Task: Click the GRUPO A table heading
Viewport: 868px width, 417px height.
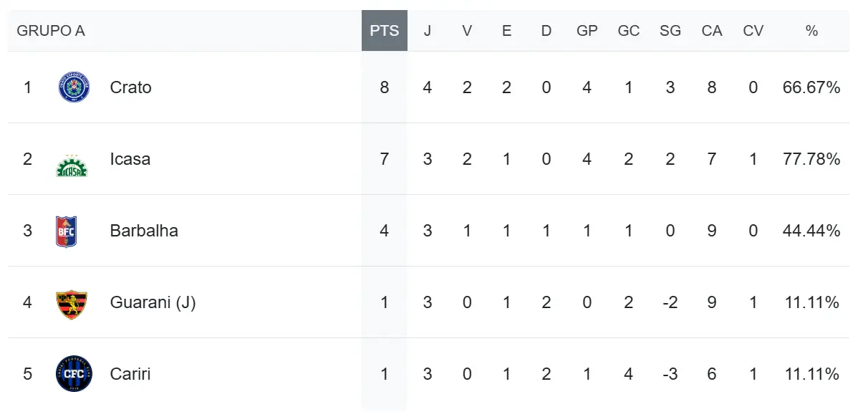Action: coord(51,31)
